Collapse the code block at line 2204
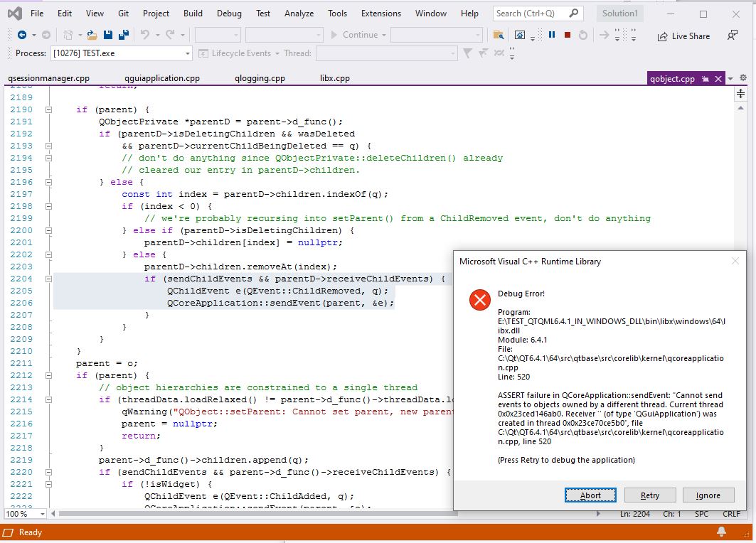 coord(48,279)
